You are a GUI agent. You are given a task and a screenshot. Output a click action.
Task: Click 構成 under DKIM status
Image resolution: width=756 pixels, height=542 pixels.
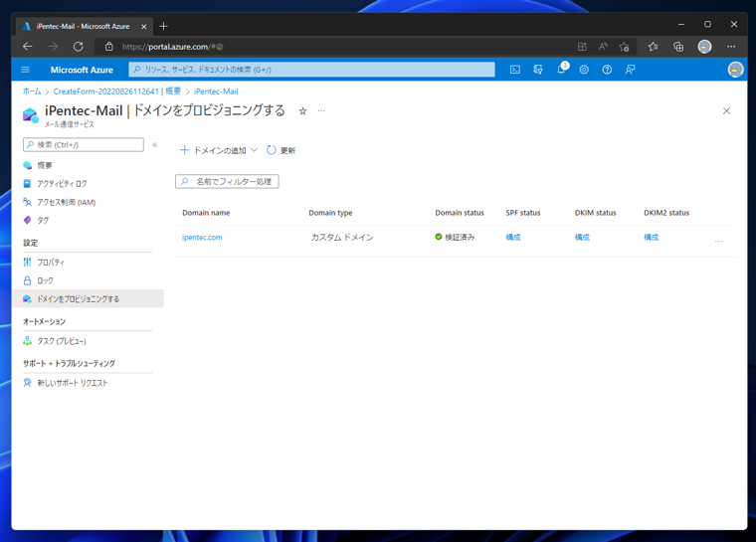click(582, 238)
